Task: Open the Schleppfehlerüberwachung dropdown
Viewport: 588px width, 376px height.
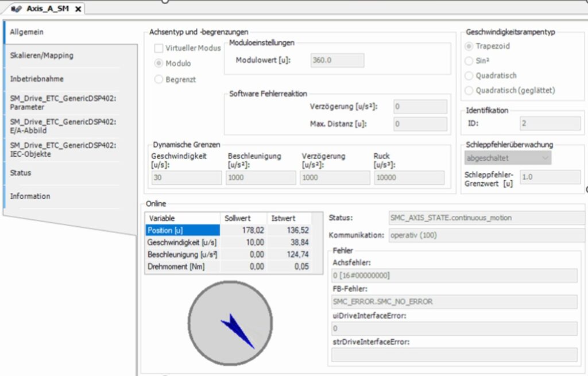Action: [508, 158]
